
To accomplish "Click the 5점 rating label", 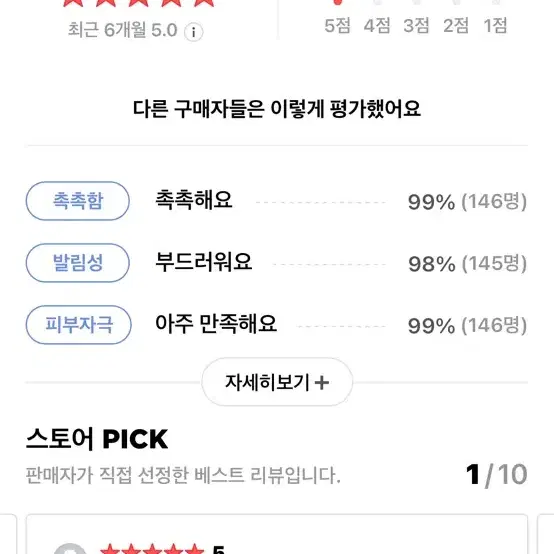I will click(x=337, y=26).
